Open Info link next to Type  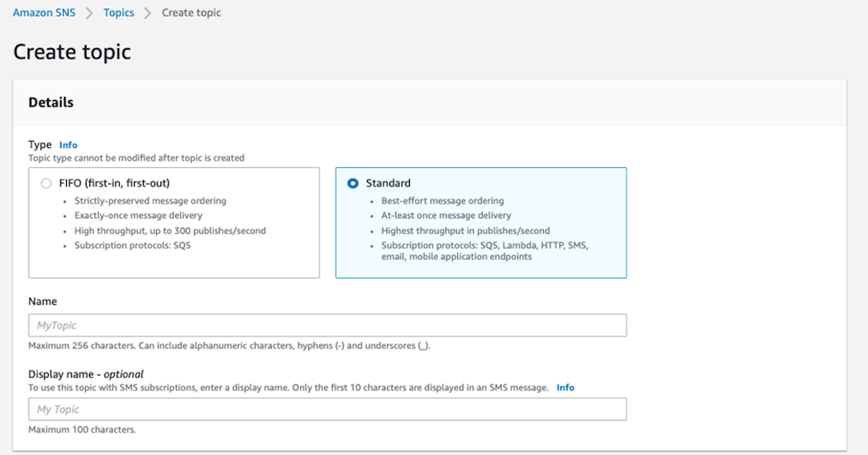(x=68, y=146)
